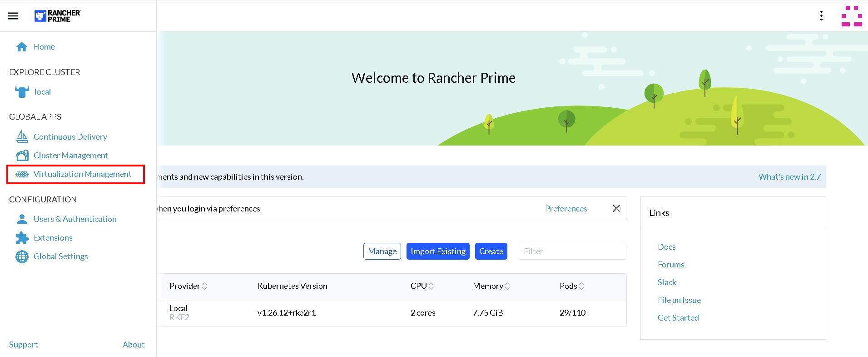The height and width of the screenshot is (357, 868).
Task: Open the What's new in 2.7 link
Action: point(789,177)
